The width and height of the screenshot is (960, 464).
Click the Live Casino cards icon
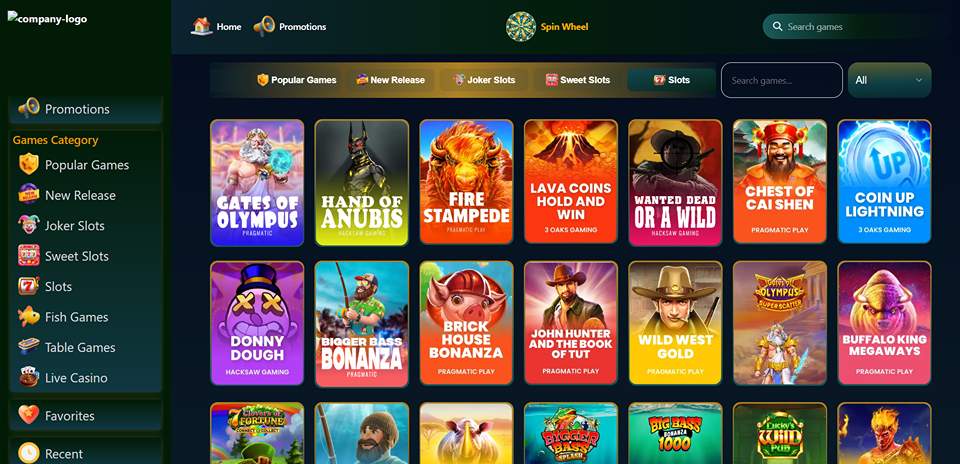coord(28,377)
